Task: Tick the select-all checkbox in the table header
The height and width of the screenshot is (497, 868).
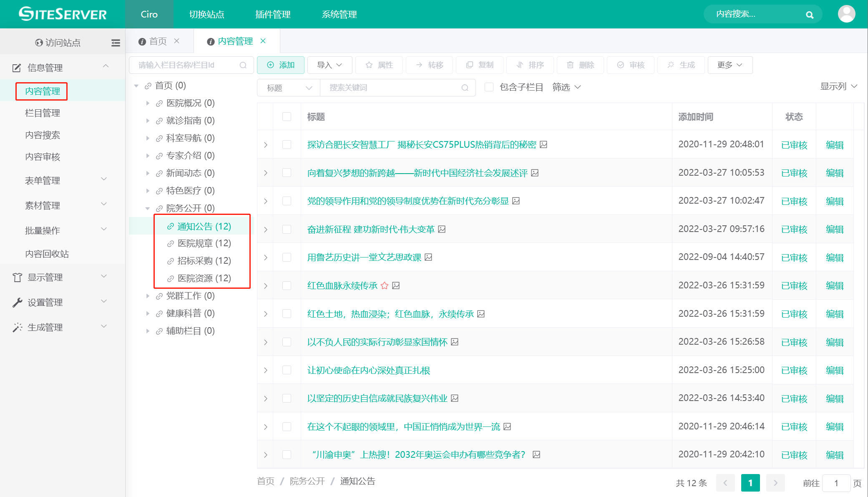Action: [287, 116]
